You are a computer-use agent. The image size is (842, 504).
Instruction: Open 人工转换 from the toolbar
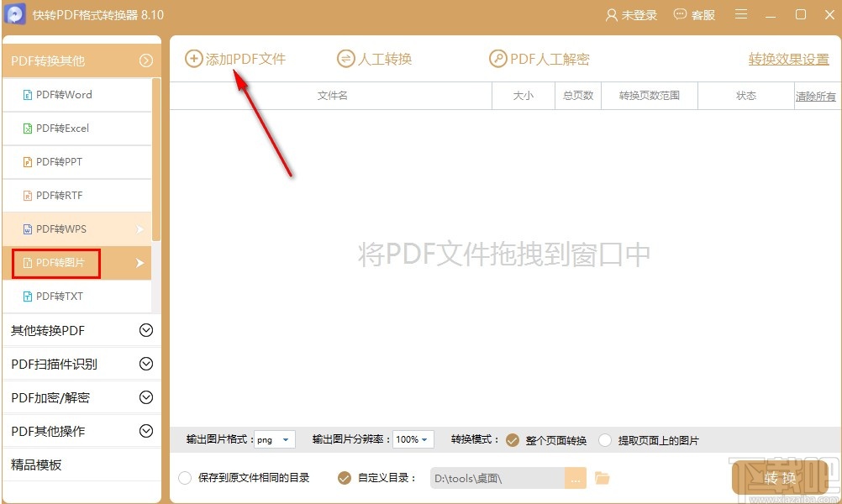click(x=373, y=58)
